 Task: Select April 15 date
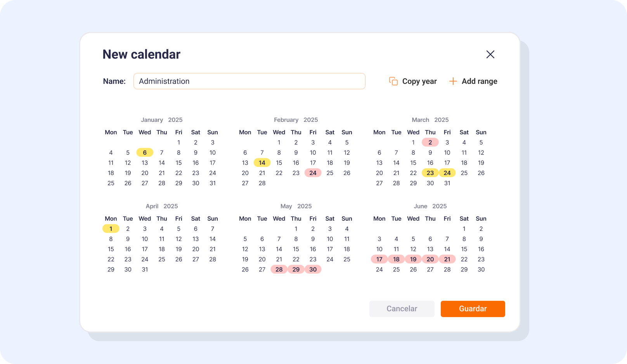click(111, 249)
